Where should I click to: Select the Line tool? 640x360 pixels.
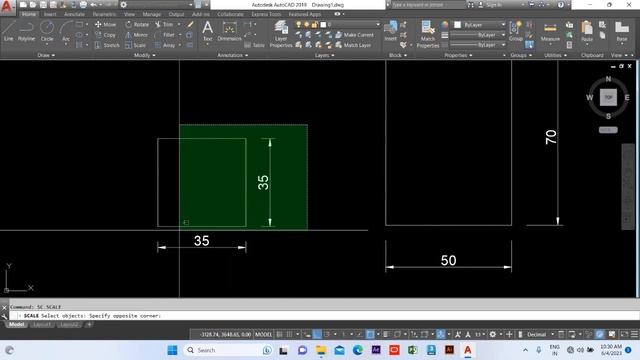point(9,31)
